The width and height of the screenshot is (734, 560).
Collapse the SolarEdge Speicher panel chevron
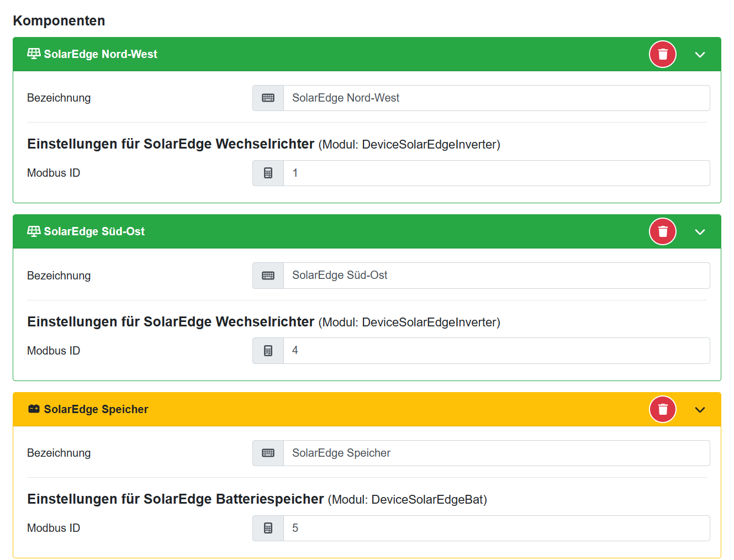[700, 410]
